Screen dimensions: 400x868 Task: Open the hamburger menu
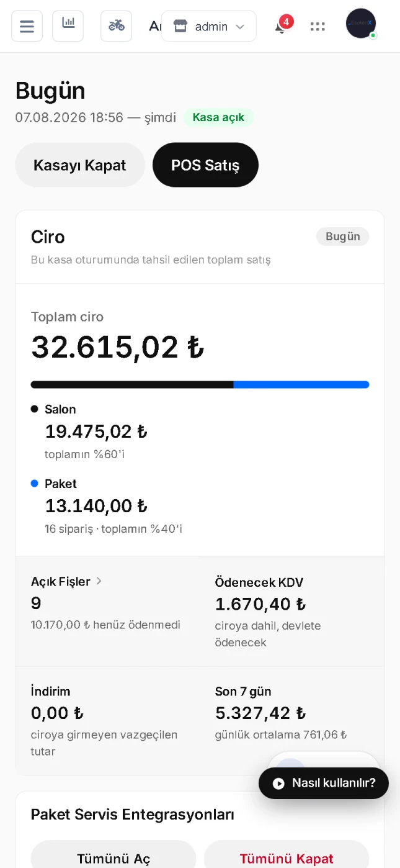(x=27, y=26)
